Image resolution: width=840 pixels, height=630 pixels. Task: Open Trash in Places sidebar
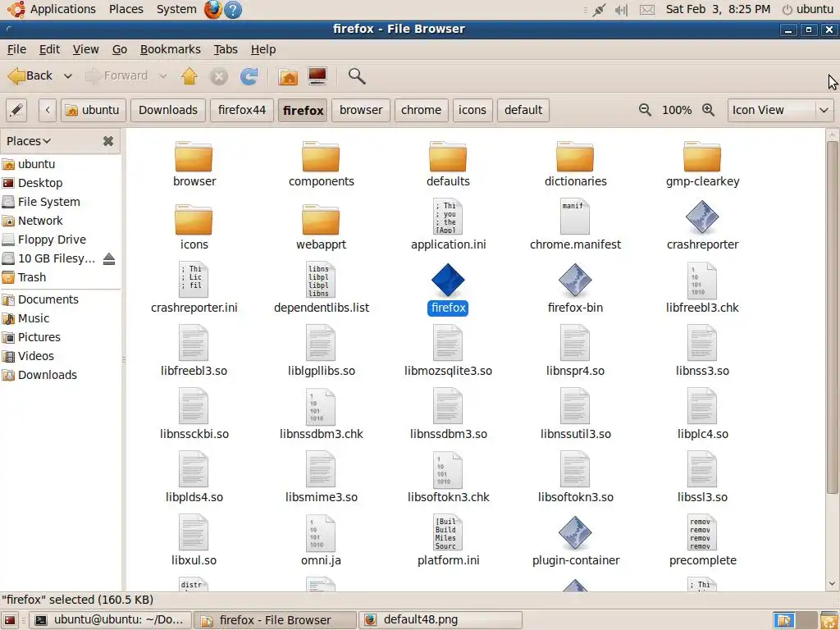[32, 277]
